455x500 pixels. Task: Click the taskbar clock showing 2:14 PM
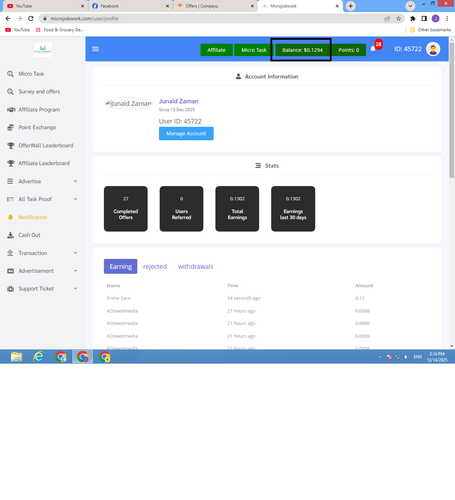click(x=437, y=357)
